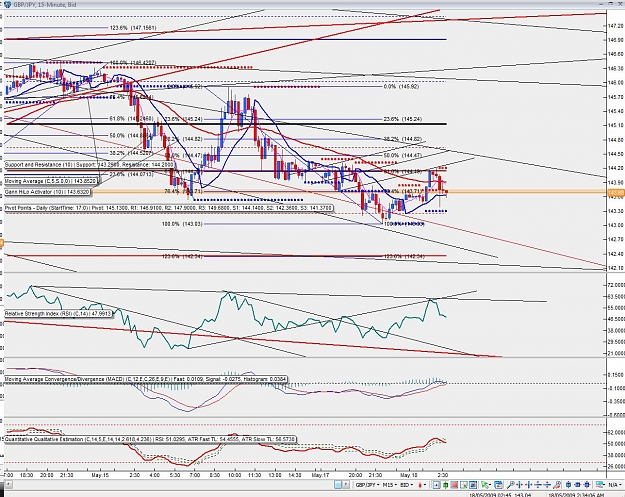Viewport: 625px width, 497px height.
Task: Click the monitor display icon near N/A
Action: [x=600, y=485]
